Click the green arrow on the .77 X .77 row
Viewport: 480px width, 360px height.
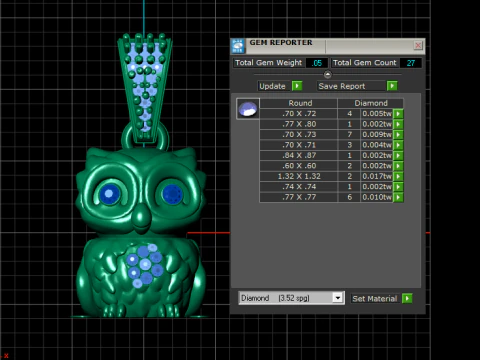point(398,197)
